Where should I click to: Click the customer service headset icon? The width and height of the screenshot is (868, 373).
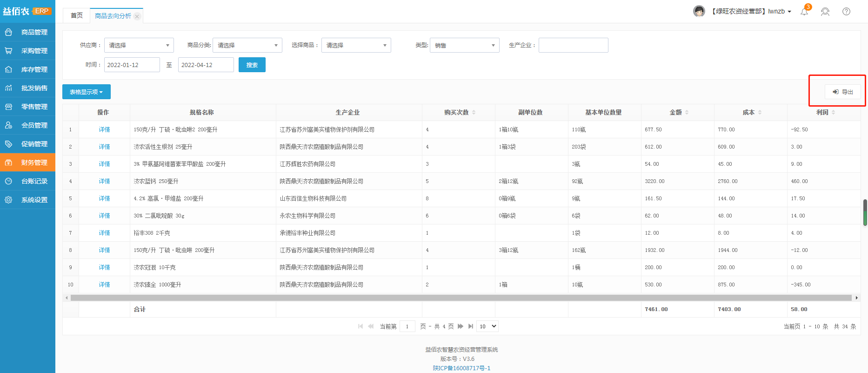pyautogui.click(x=825, y=12)
